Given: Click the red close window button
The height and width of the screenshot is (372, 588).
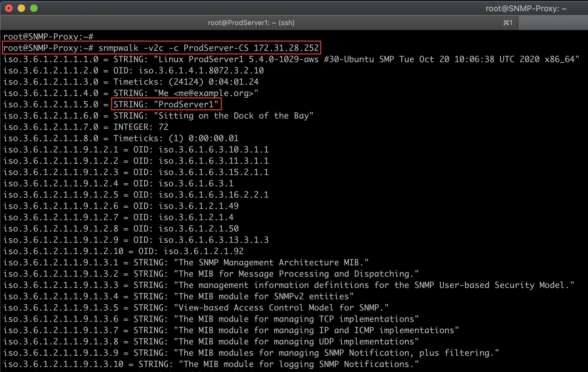Looking at the screenshot, I should click(x=9, y=8).
